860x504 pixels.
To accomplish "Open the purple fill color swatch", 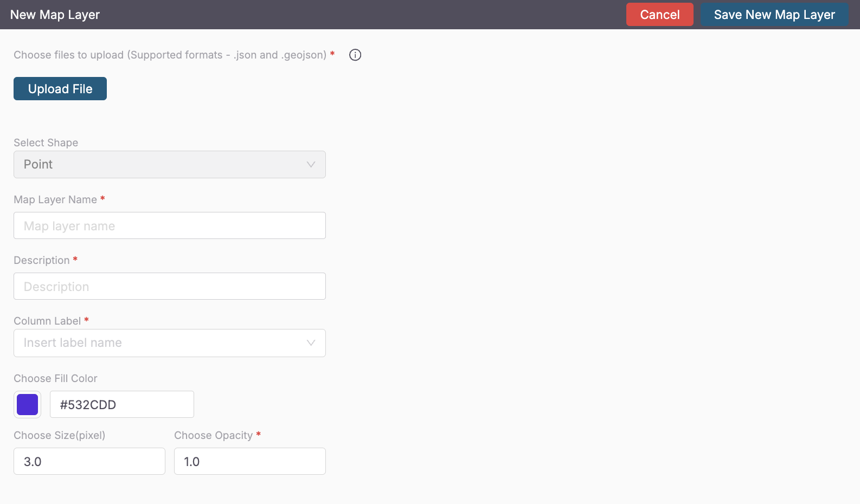I will coord(28,405).
